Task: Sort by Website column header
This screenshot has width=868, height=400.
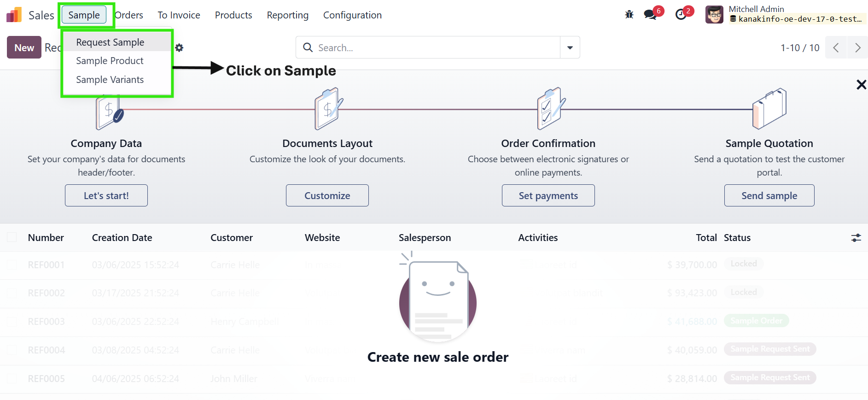Action: coord(322,238)
